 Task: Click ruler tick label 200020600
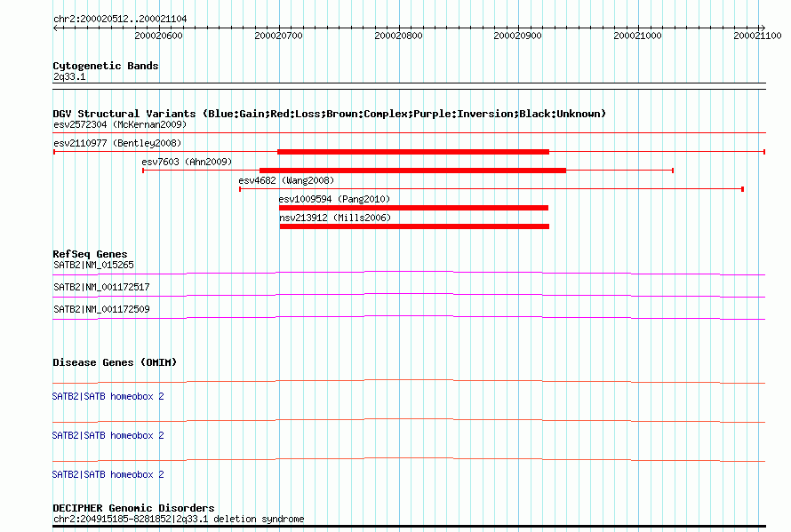pyautogui.click(x=158, y=36)
